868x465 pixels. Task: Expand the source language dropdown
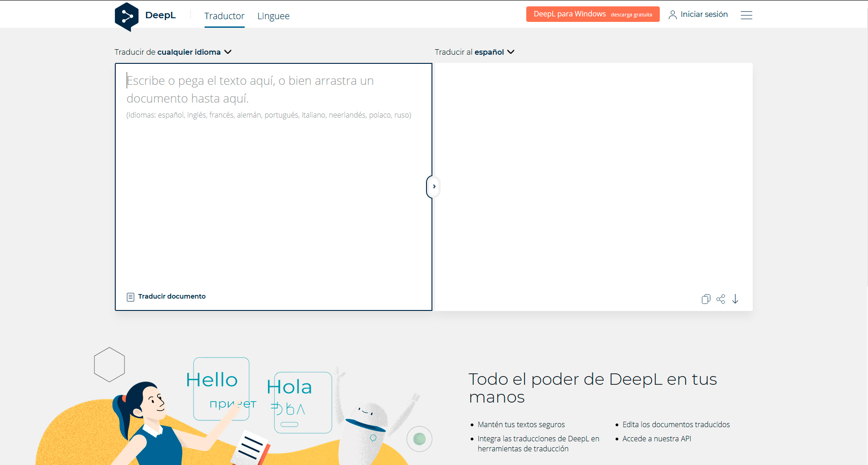(x=173, y=52)
